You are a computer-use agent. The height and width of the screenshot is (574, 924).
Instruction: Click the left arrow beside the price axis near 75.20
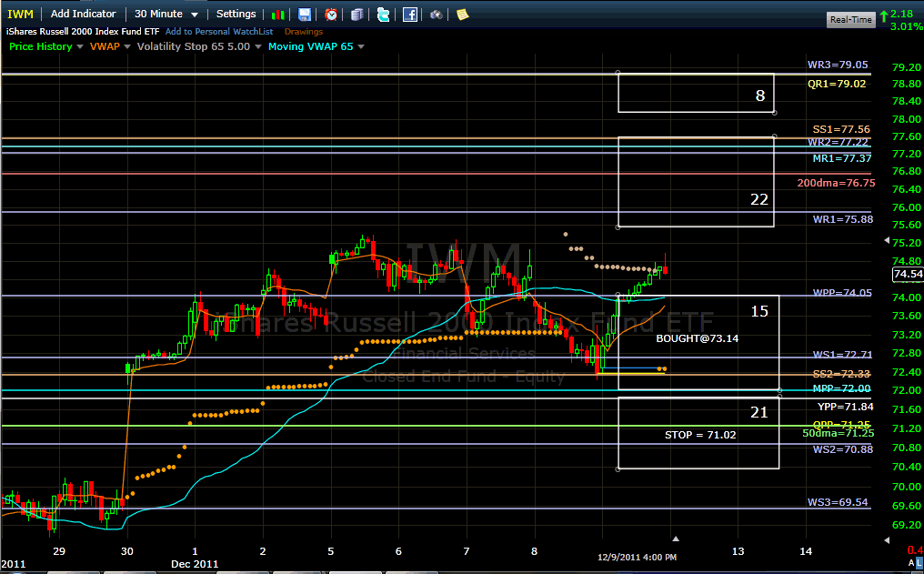(x=887, y=240)
